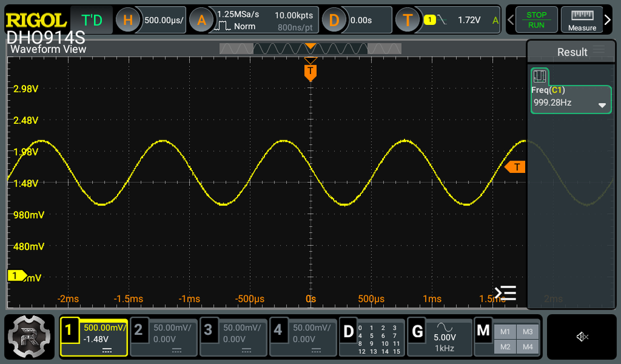621x364 pixels.
Task: Open Horizontal settings via H icon
Action: point(128,20)
